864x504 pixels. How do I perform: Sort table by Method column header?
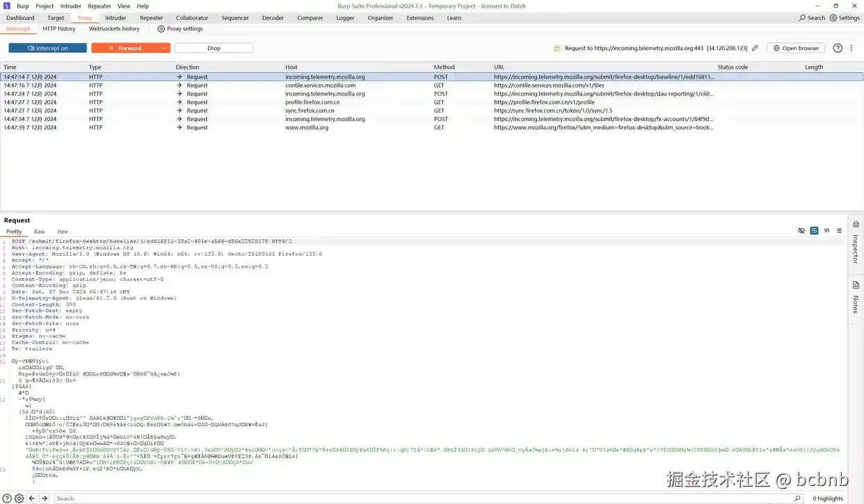coord(444,67)
